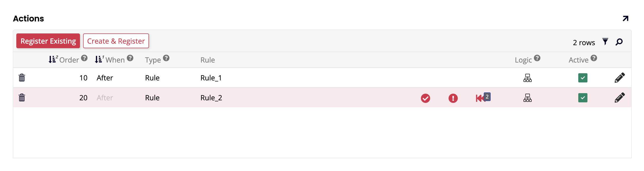The width and height of the screenshot is (644, 171).
Task: Click the Create & Register button
Action: (116, 41)
